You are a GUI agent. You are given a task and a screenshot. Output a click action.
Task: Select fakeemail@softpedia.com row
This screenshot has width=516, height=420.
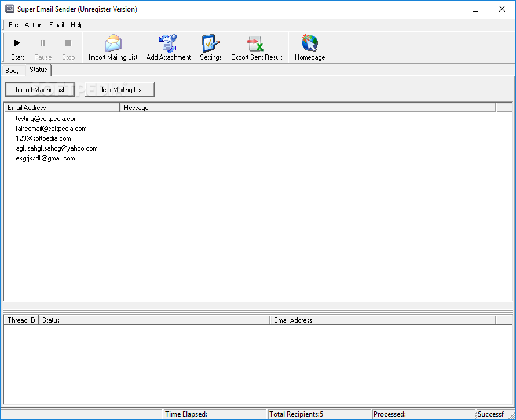(x=51, y=129)
